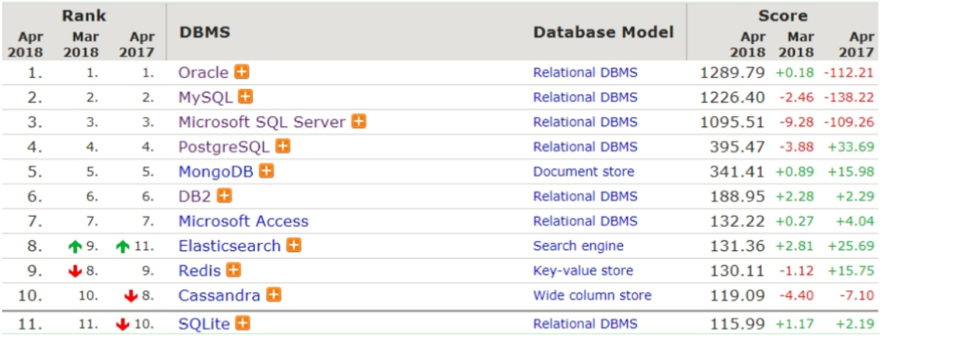Select the plus icon beside Redis
This screenshot has width=980, height=346.
pyautogui.click(x=234, y=270)
